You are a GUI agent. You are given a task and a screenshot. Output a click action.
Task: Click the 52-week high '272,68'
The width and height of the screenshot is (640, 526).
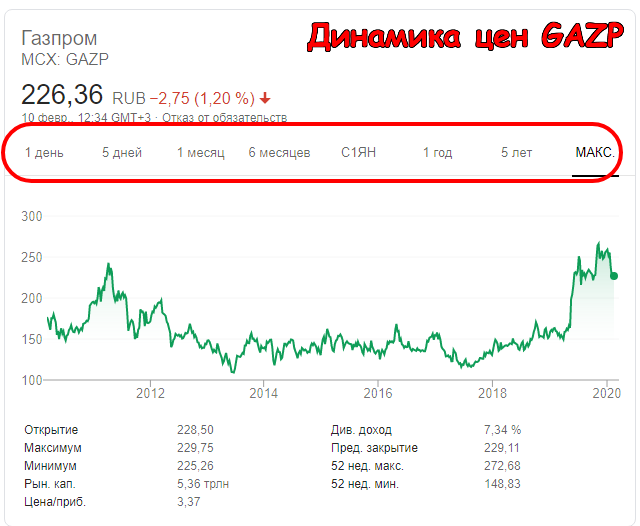[502, 466]
